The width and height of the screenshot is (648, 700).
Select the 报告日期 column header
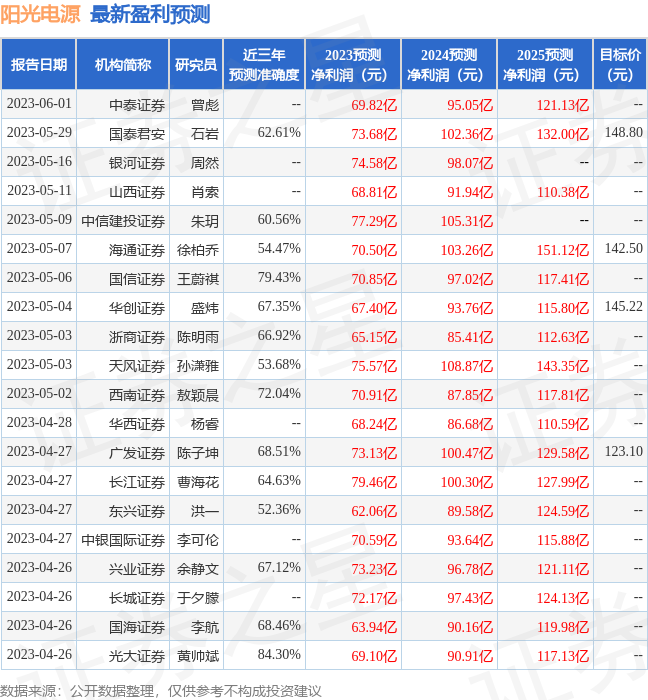(39, 64)
